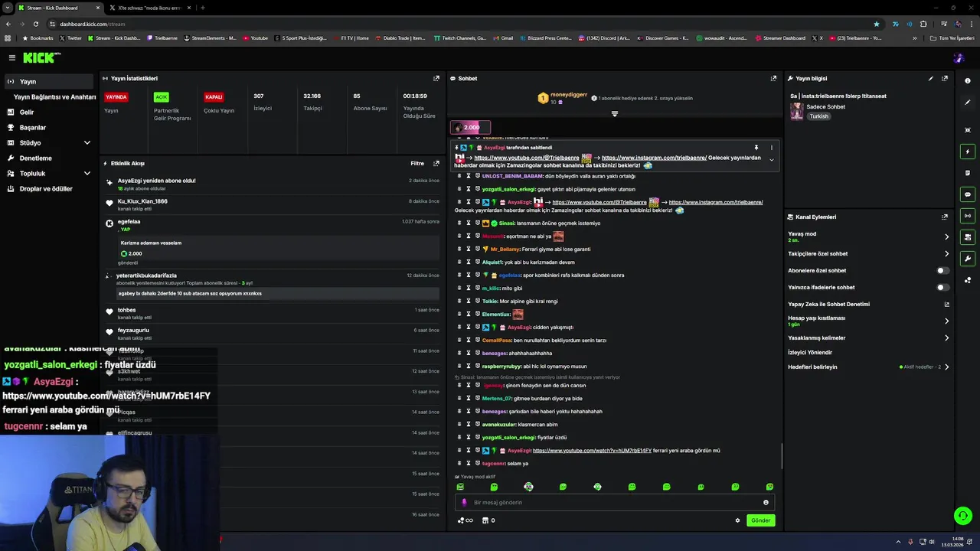The image size is (980, 551).
Task: Open Yapay Zeka ile Sohbet Denetimi link
Action: 868,304
